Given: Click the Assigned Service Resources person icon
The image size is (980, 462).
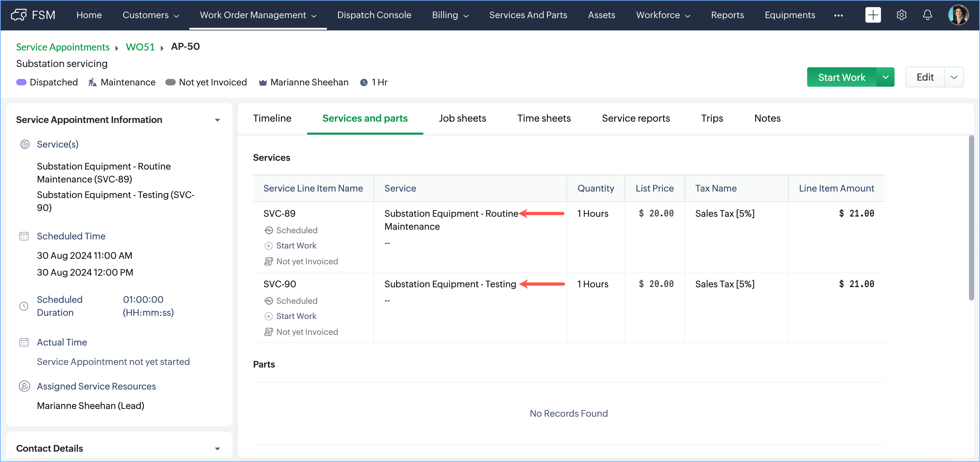Looking at the screenshot, I should point(24,386).
